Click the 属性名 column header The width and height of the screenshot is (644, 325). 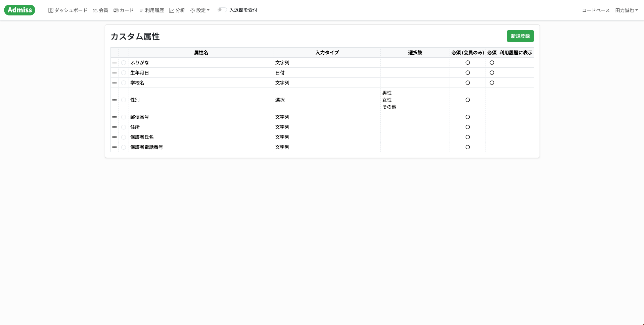201,53
